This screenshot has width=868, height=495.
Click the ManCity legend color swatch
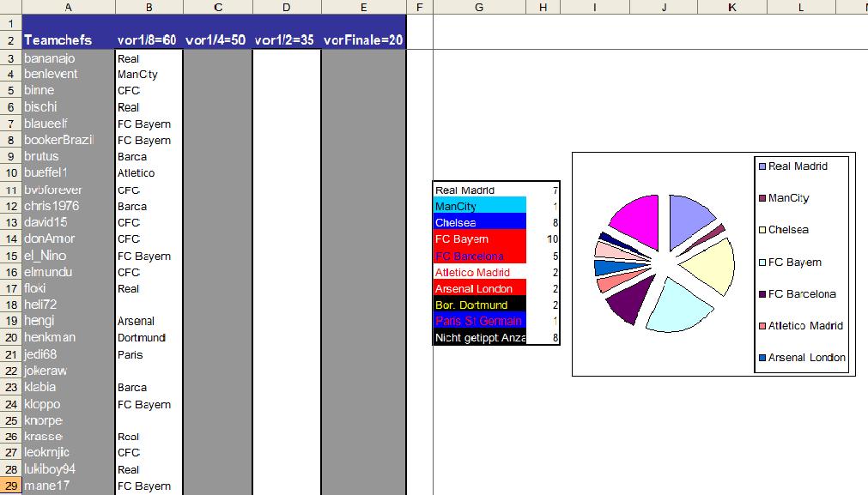coord(762,198)
